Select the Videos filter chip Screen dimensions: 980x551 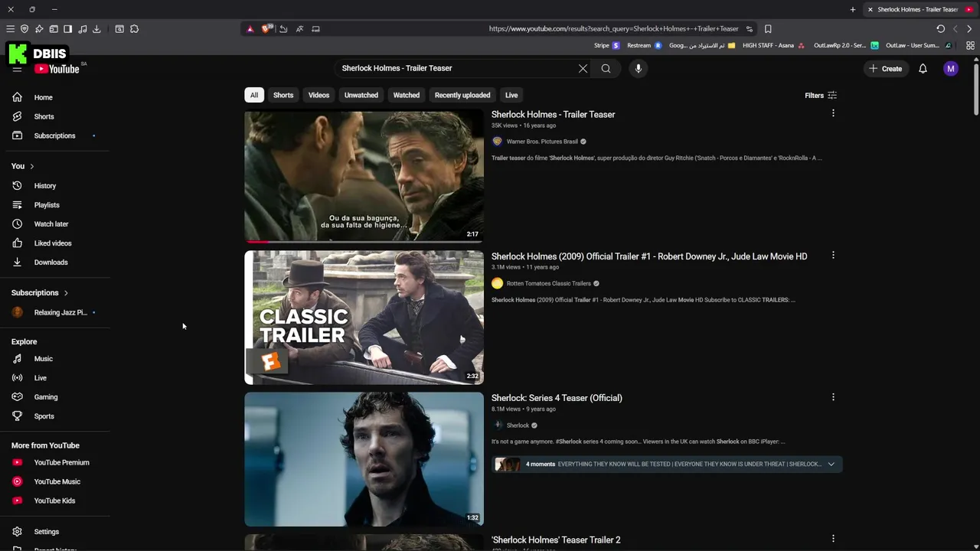pyautogui.click(x=318, y=96)
